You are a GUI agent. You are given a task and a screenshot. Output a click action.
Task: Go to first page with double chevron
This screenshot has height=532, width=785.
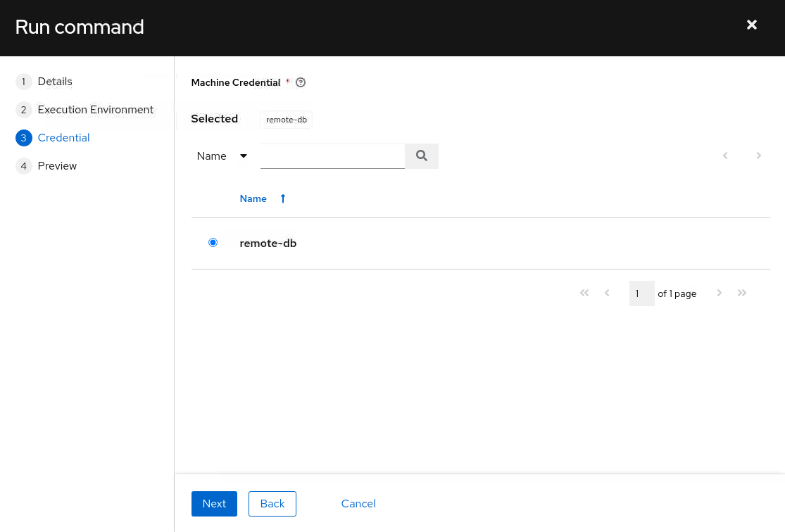pyautogui.click(x=584, y=293)
